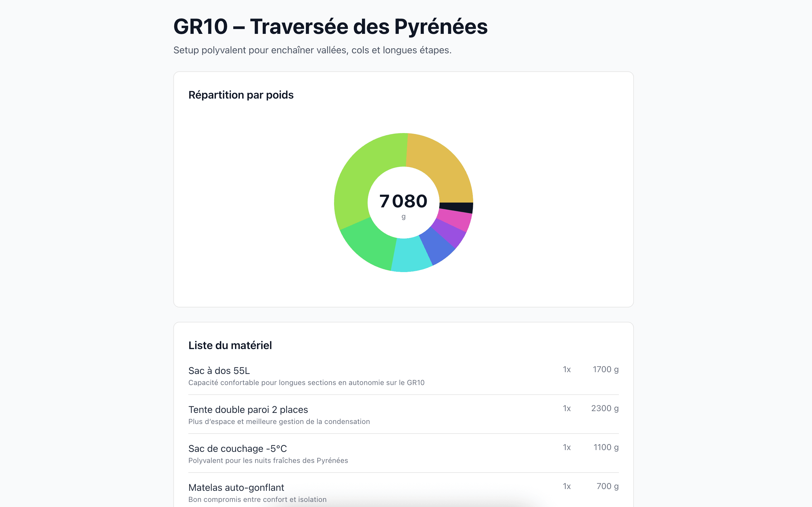Select the Sac à dos 55L item
The height and width of the screenshot is (507, 812).
click(219, 371)
